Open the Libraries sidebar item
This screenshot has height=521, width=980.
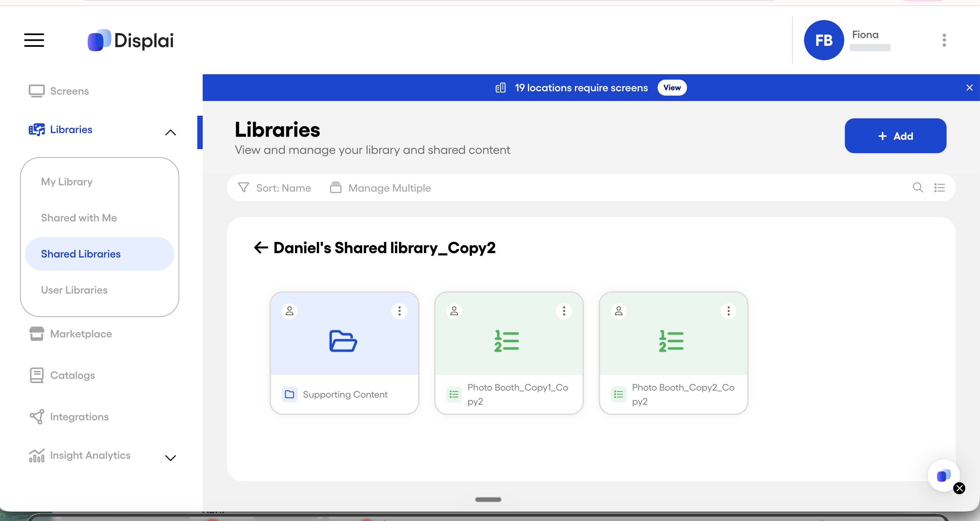(61, 130)
